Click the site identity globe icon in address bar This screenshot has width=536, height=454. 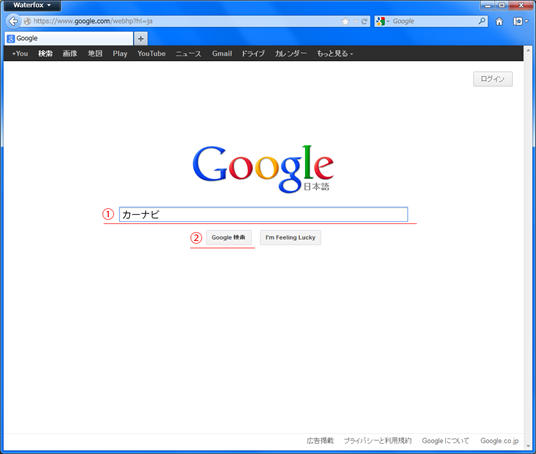pos(27,21)
